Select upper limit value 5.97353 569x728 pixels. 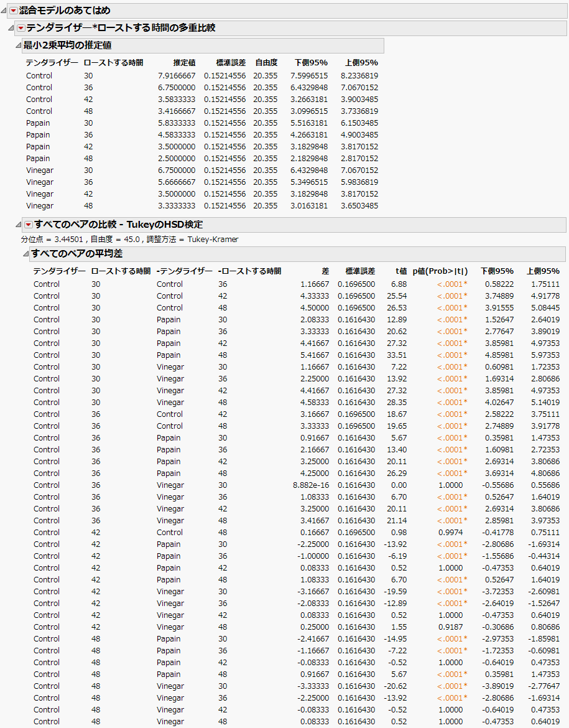(x=545, y=355)
